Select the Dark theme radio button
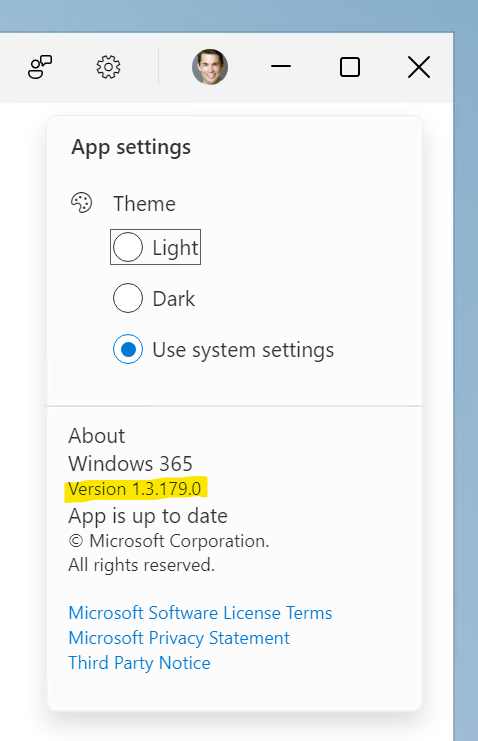The width and height of the screenshot is (478, 741). (128, 298)
